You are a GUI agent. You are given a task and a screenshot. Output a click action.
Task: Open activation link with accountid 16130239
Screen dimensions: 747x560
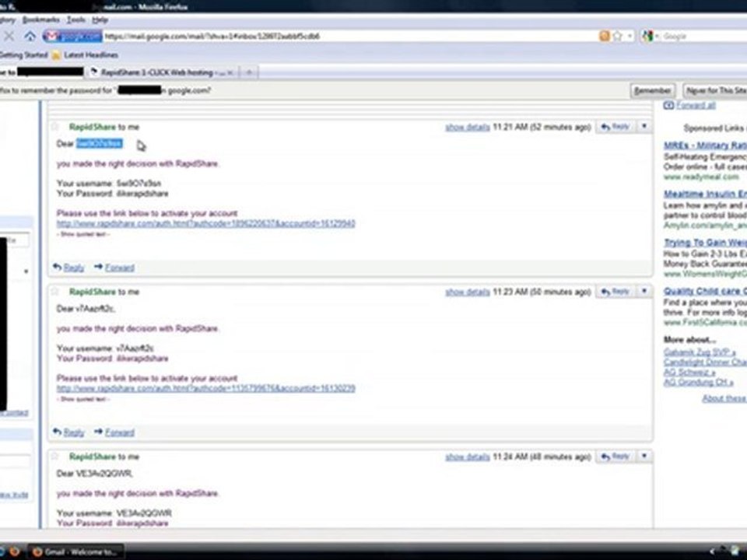click(x=205, y=389)
